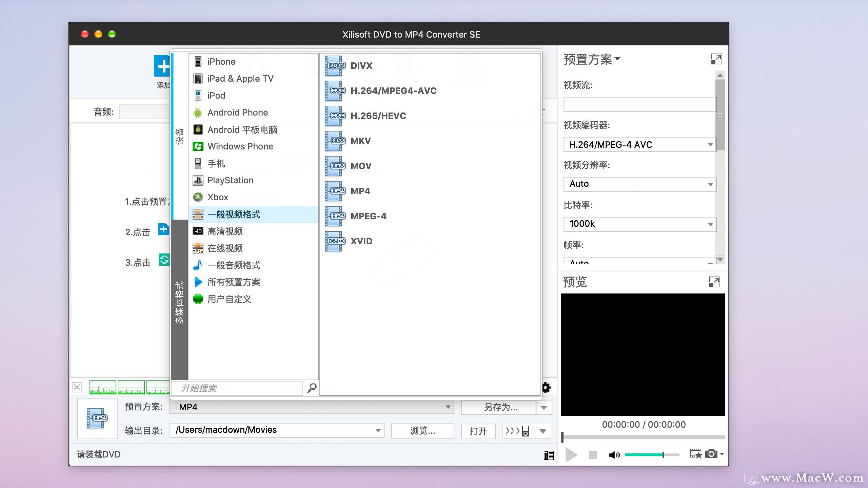
Task: Open the 预置方案 panel title dropdown
Action: 592,59
